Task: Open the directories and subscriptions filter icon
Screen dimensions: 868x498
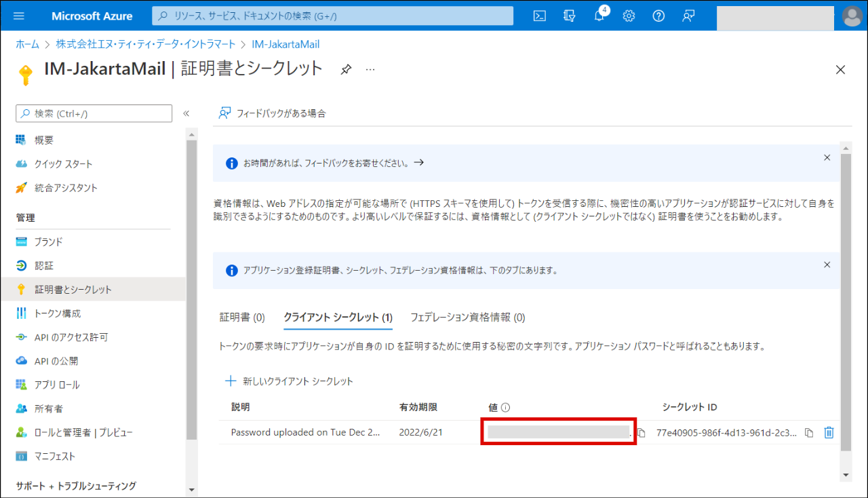Action: (570, 16)
